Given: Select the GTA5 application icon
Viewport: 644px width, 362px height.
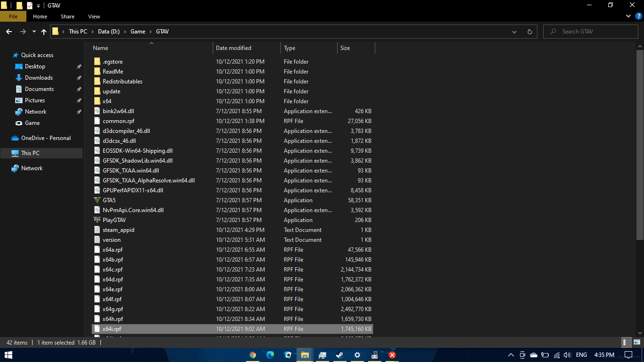Looking at the screenshot, I should pyautogui.click(x=97, y=200).
